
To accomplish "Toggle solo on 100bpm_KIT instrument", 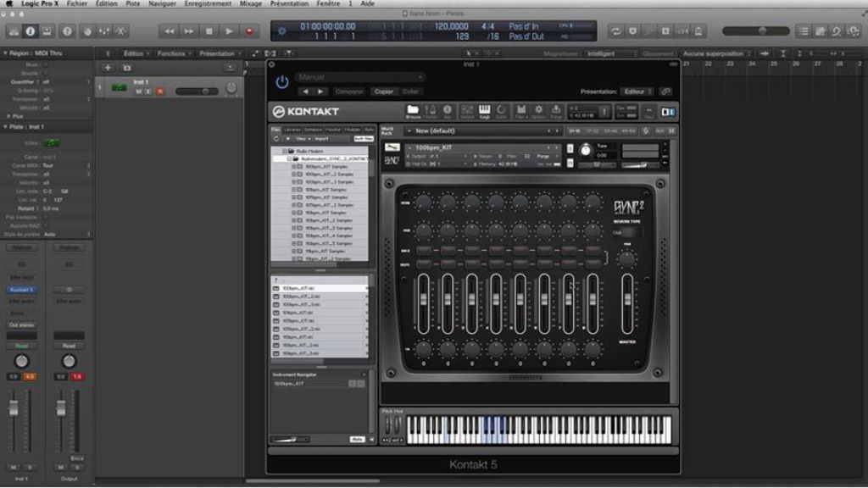I will [570, 148].
